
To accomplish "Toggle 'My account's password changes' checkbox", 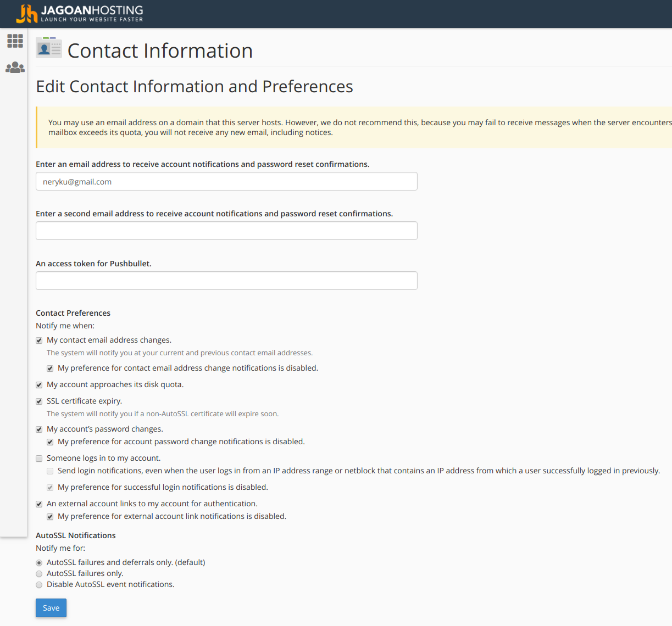I will click(x=39, y=429).
